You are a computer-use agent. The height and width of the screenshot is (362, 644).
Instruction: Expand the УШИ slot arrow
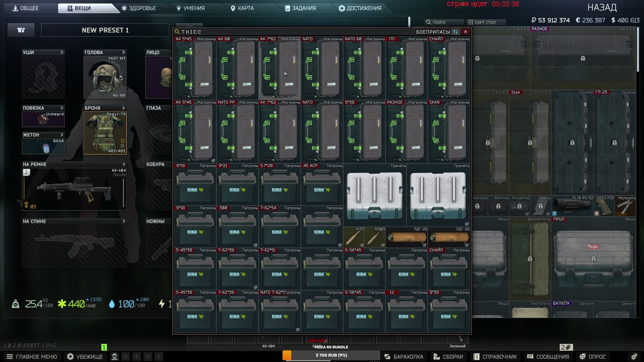click(62, 52)
